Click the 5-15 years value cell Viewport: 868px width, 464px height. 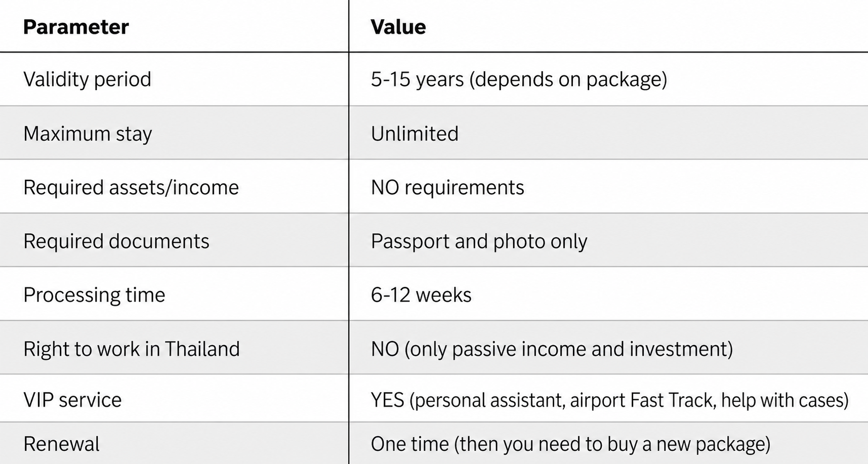click(519, 79)
